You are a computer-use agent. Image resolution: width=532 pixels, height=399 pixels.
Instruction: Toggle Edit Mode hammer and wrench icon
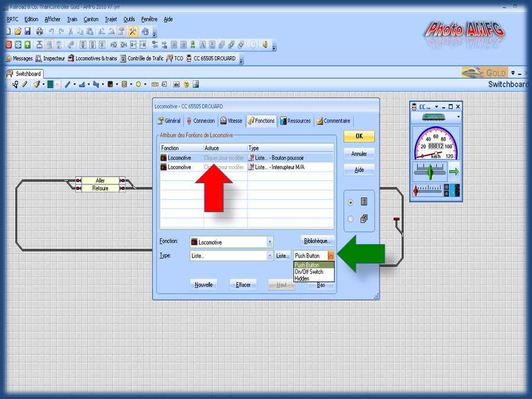132,31
